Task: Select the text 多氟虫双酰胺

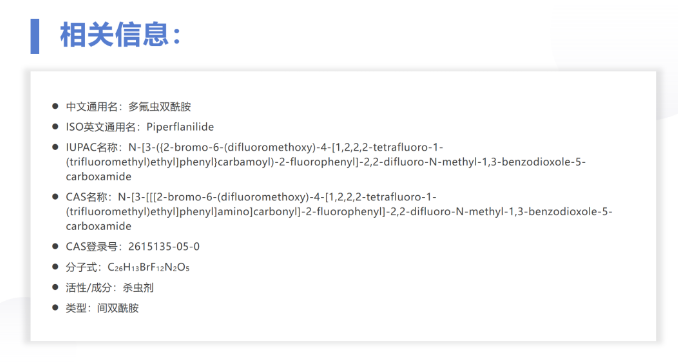Action: (x=160, y=107)
